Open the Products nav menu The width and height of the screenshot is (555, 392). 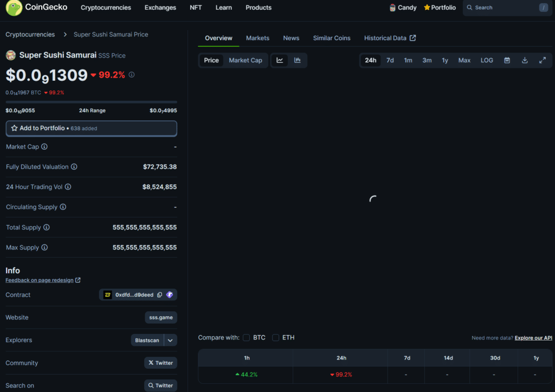(259, 8)
